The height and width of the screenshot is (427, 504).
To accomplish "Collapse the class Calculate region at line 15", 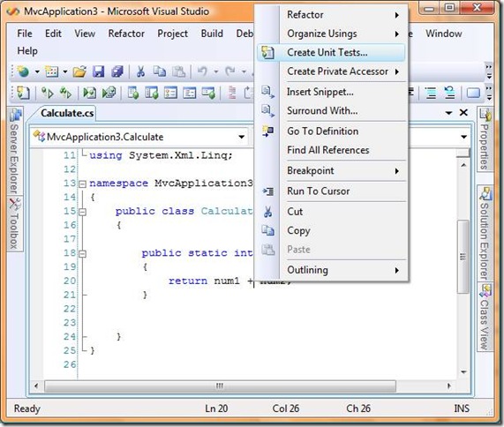I will click(83, 212).
